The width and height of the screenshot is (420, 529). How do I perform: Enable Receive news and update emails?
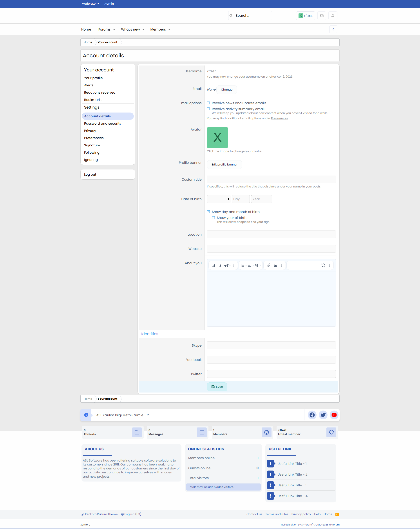point(208,103)
